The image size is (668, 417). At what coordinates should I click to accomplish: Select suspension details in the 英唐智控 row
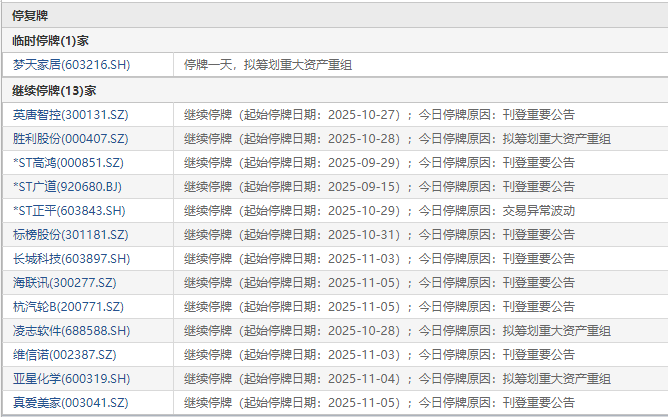379,115
